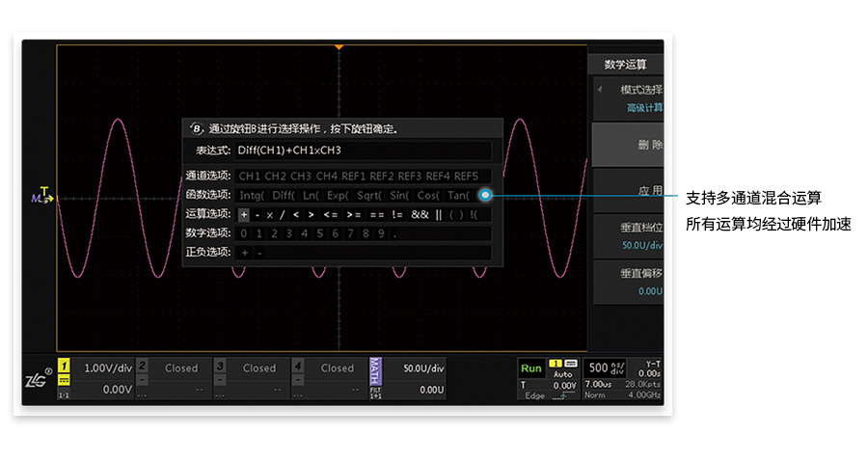Screen dimensions: 868x463
Task: Click the knob B icon in dialog
Action: (x=196, y=127)
